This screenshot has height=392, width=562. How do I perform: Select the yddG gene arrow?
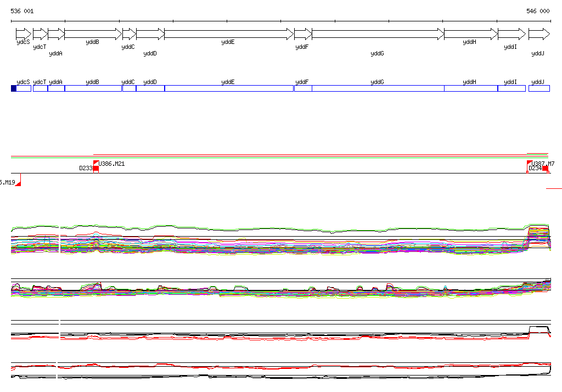[378, 34]
